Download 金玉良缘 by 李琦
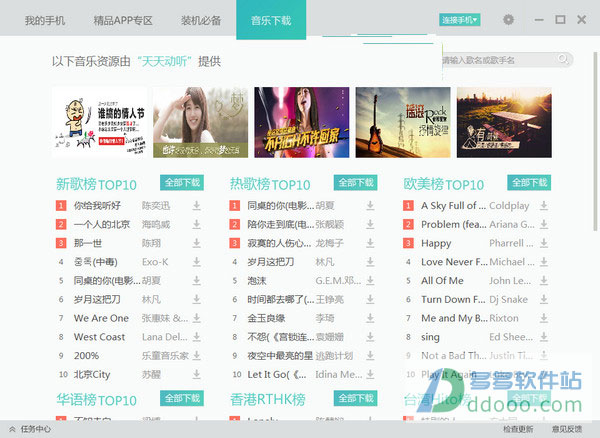Viewport: 600px width, 438px height. [370, 318]
